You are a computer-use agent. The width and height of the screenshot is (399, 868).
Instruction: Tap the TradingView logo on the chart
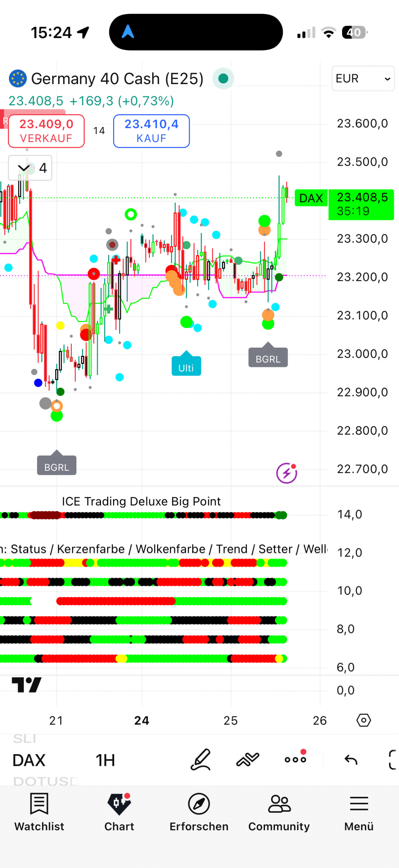click(27, 685)
